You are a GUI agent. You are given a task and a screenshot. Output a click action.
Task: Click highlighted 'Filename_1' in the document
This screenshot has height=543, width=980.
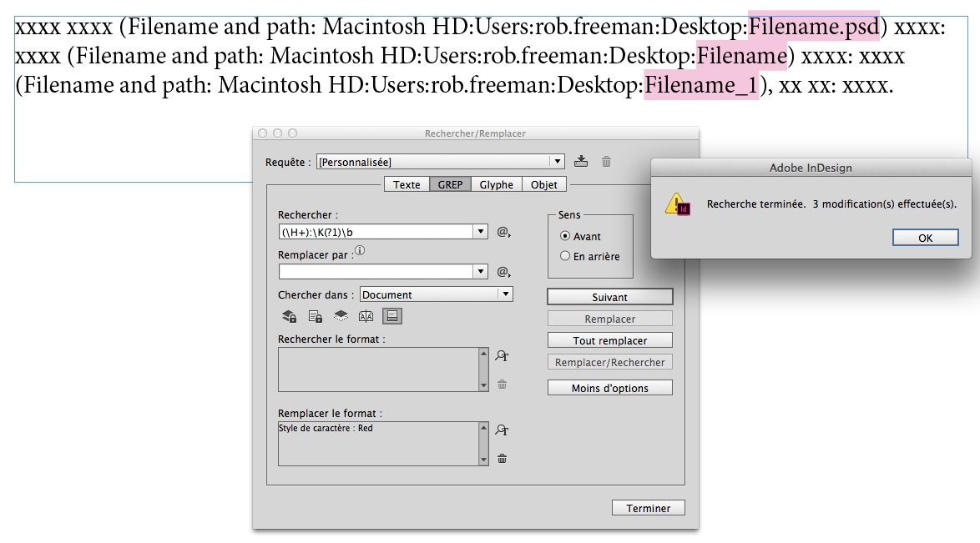701,85
